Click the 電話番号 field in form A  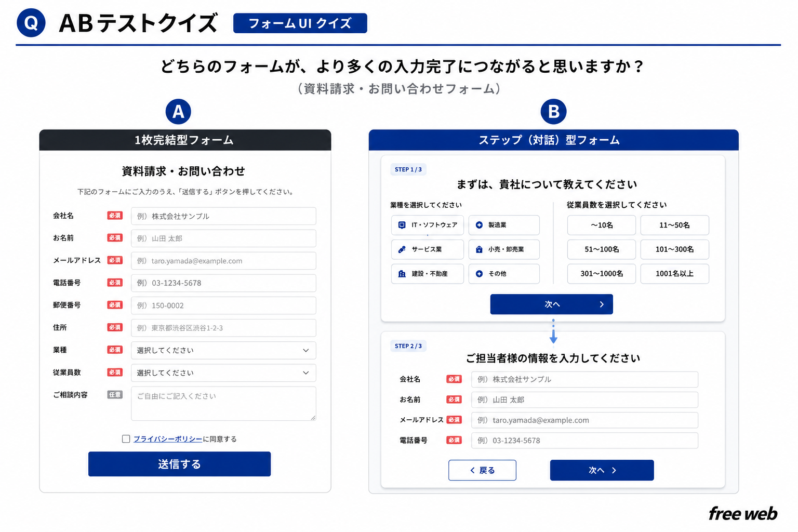click(x=223, y=283)
